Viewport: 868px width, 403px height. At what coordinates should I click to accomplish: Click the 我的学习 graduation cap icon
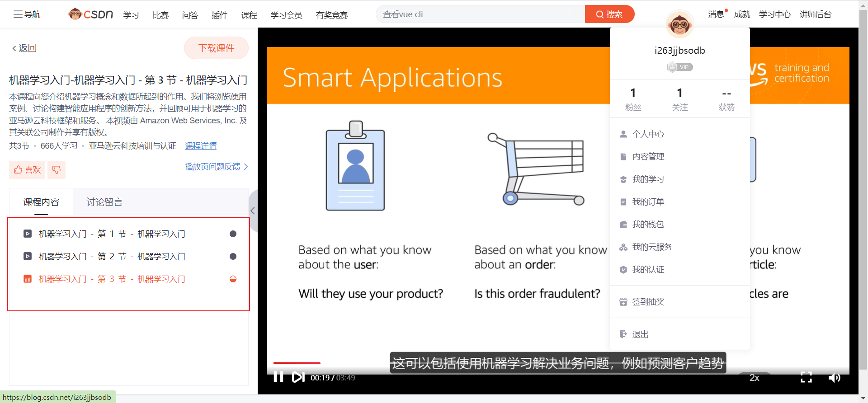(623, 179)
